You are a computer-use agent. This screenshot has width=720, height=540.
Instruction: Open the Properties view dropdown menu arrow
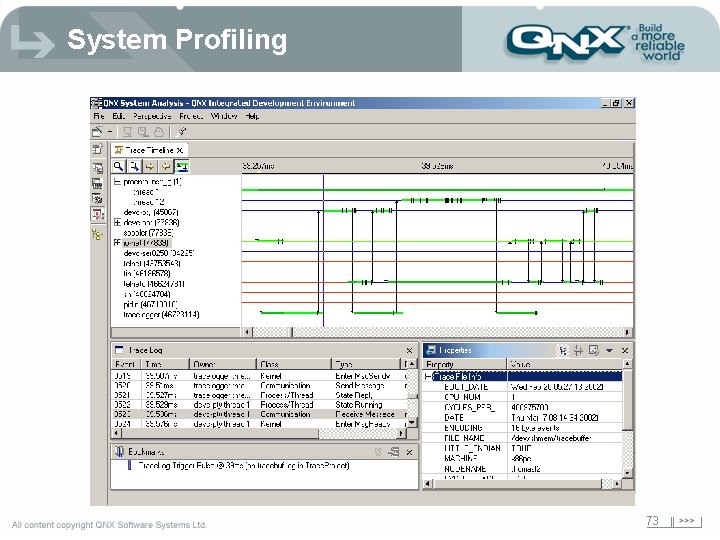(x=609, y=350)
